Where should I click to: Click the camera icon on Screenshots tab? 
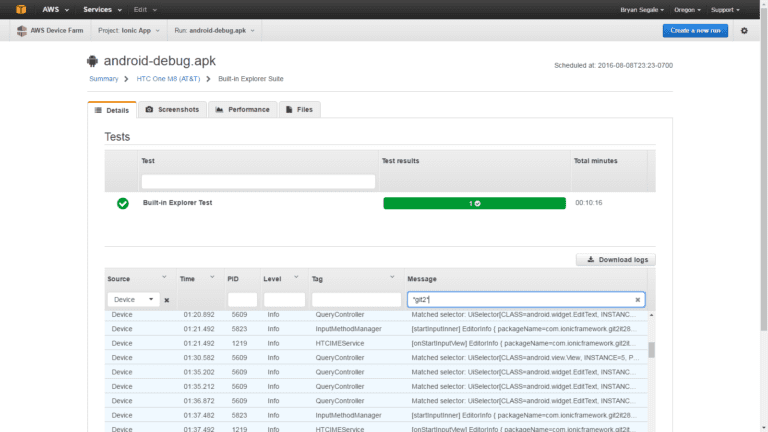149,109
